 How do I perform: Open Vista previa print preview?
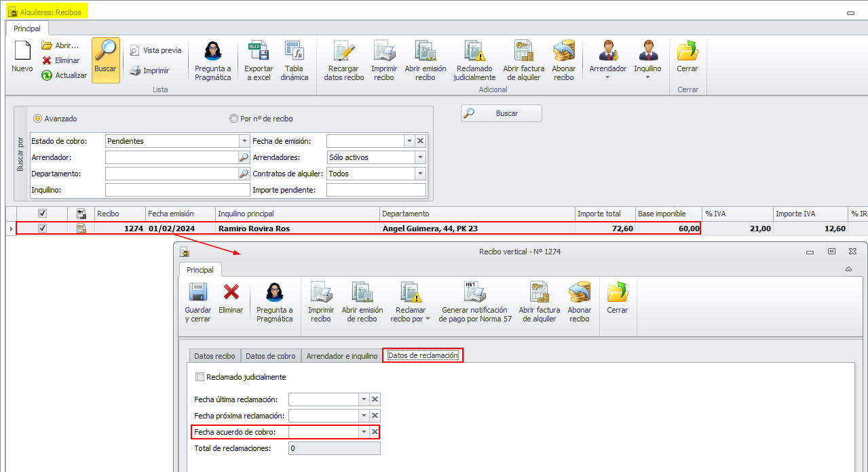155,50
